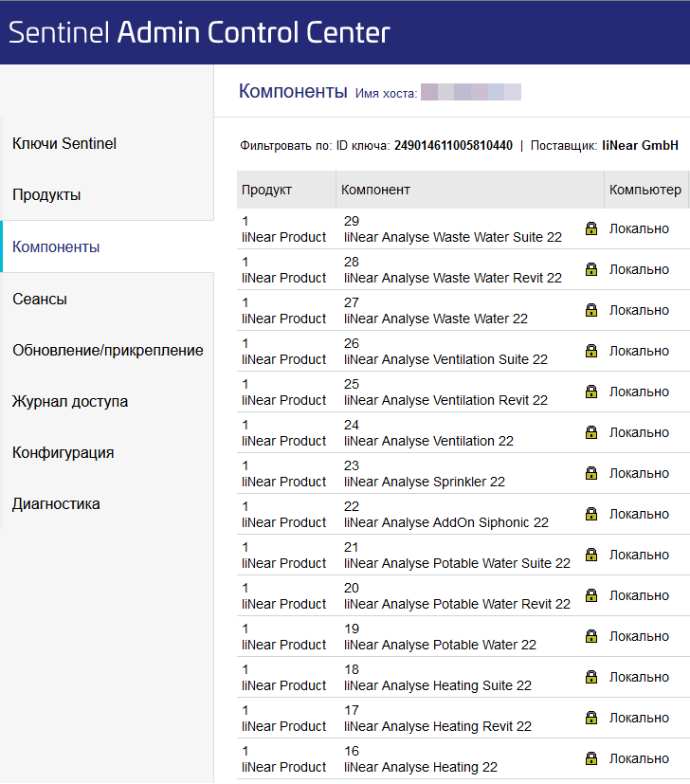The height and width of the screenshot is (784, 690).
Task: Select liNear Analyse Sprinkler 22
Action: [425, 482]
